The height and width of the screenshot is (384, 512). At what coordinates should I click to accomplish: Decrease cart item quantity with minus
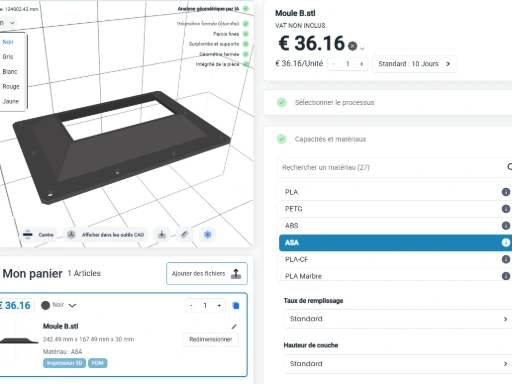pyautogui.click(x=191, y=305)
